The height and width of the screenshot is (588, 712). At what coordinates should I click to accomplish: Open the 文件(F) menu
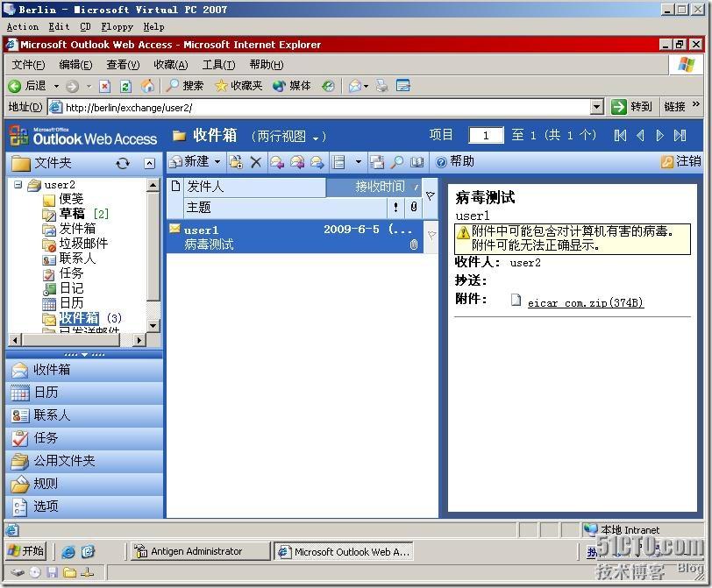(x=29, y=65)
